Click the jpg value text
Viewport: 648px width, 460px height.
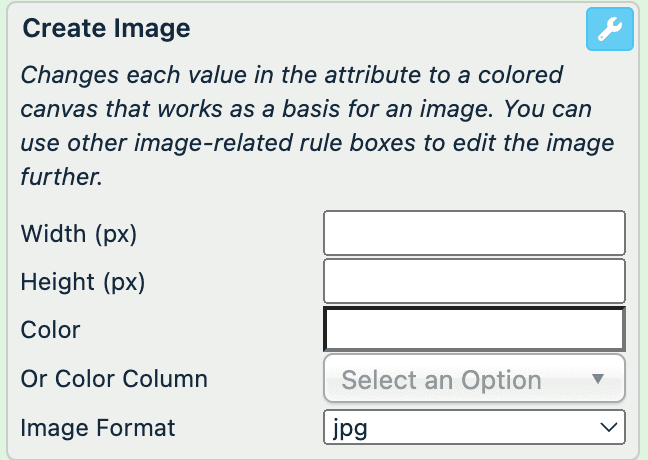pos(349,428)
